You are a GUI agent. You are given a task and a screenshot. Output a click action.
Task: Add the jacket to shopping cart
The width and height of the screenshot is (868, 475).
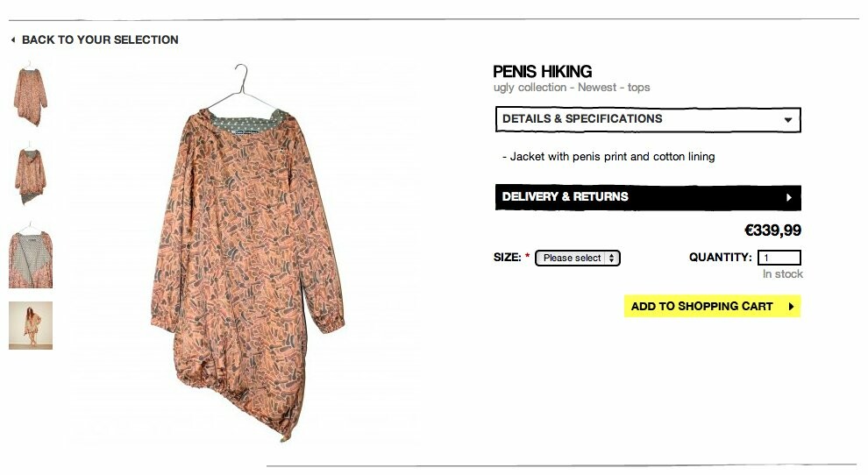coord(713,306)
